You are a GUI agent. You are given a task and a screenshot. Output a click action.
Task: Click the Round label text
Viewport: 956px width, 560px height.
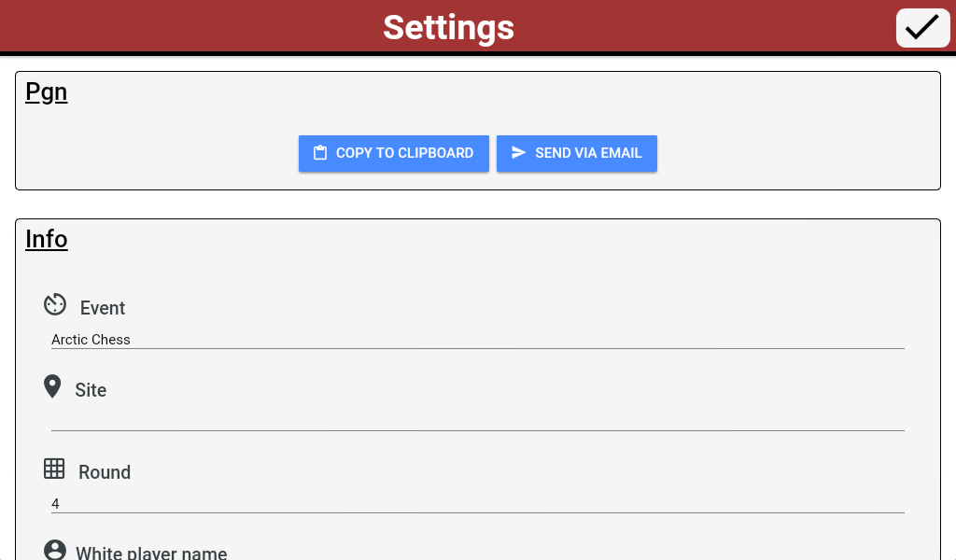click(x=105, y=472)
